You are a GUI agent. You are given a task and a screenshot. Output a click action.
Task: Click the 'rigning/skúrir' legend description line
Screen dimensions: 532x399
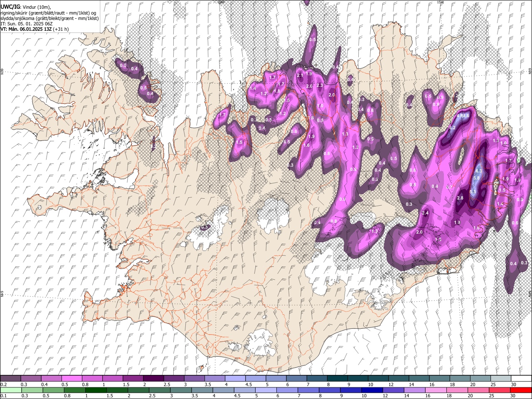tap(49, 13)
